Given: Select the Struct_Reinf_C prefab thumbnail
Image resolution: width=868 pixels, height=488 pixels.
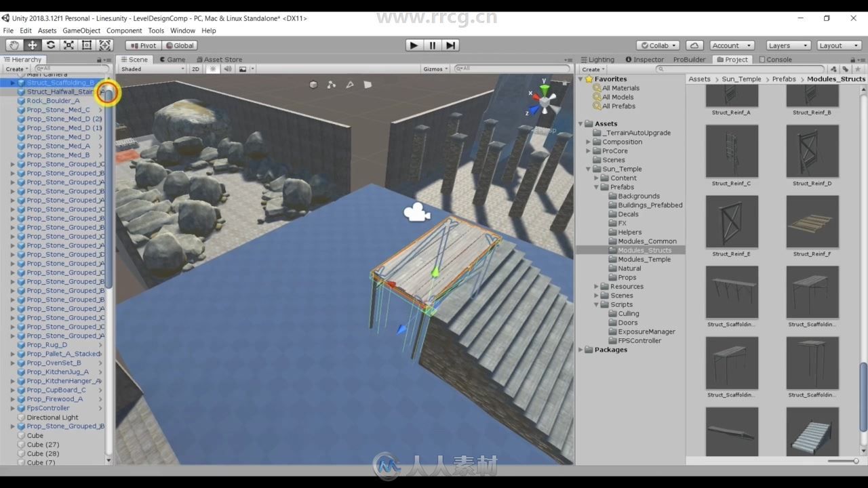Looking at the screenshot, I should click(732, 150).
